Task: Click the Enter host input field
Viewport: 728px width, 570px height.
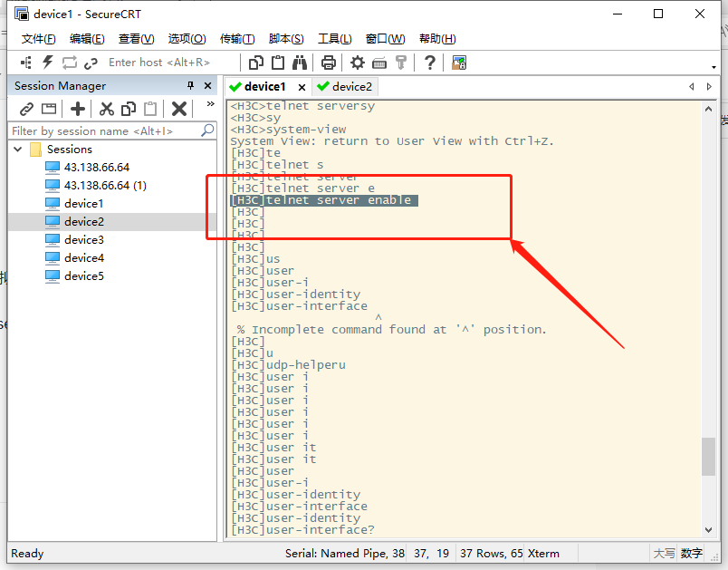Action: 171,63
